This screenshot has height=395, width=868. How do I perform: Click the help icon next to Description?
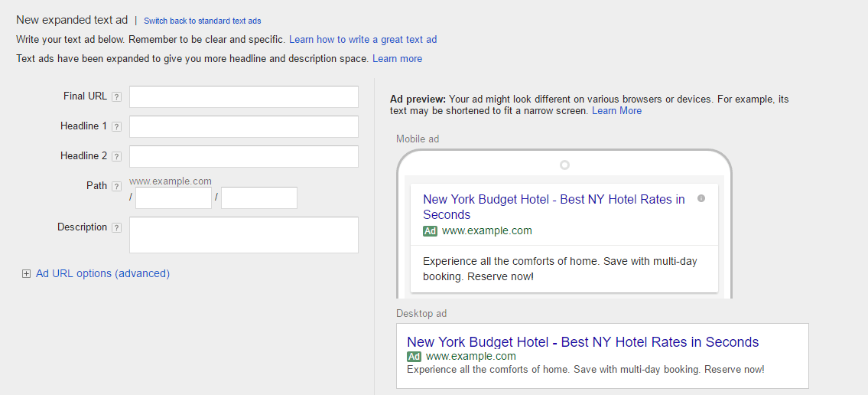click(116, 228)
